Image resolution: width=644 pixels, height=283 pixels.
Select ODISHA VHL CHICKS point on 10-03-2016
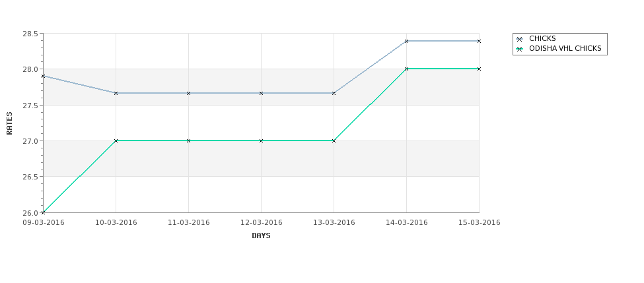[116, 141]
